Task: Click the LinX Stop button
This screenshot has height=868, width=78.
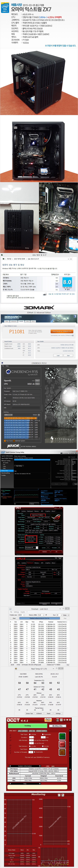Action: 65,618
